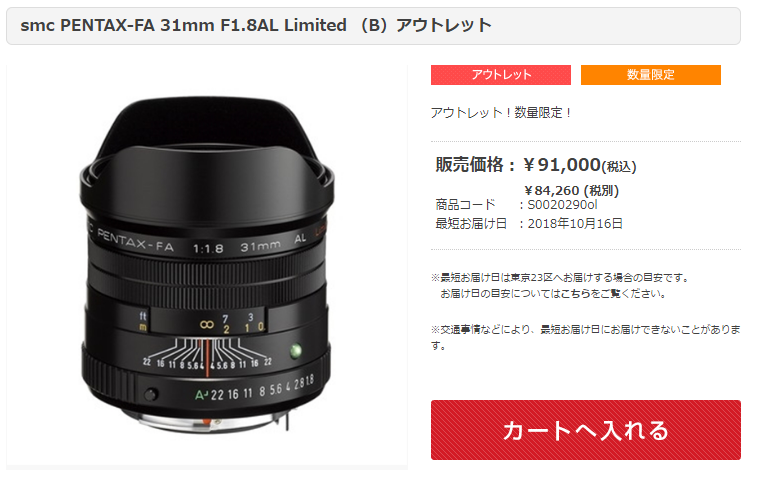Click the small black lock button on the lens base

point(151,394)
